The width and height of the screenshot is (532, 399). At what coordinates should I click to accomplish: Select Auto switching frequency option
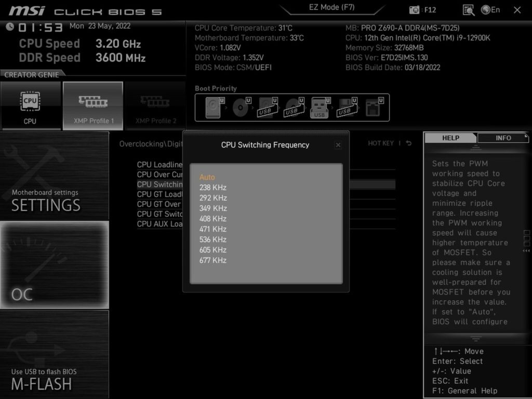tap(207, 177)
